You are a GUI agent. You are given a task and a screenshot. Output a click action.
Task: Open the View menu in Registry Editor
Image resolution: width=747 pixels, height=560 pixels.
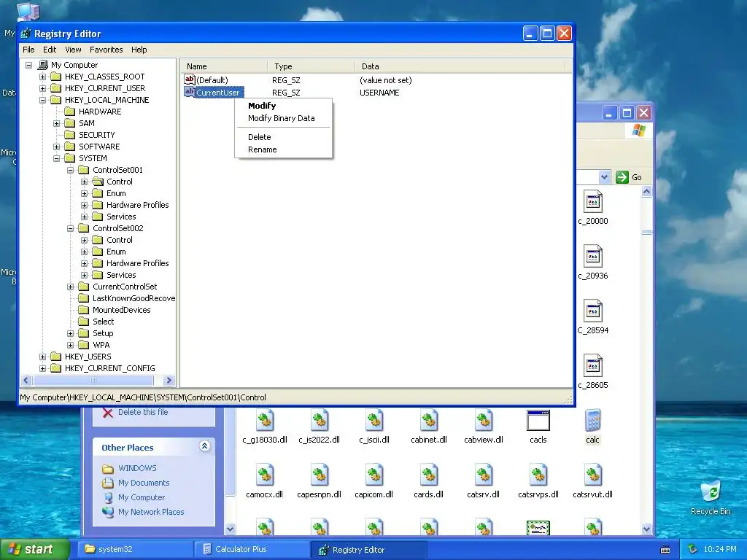73,50
